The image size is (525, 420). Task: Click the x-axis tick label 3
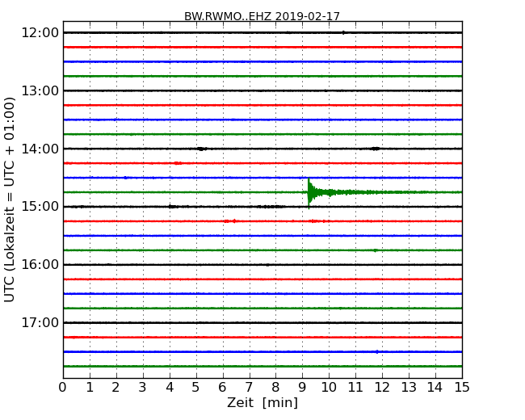(143, 388)
